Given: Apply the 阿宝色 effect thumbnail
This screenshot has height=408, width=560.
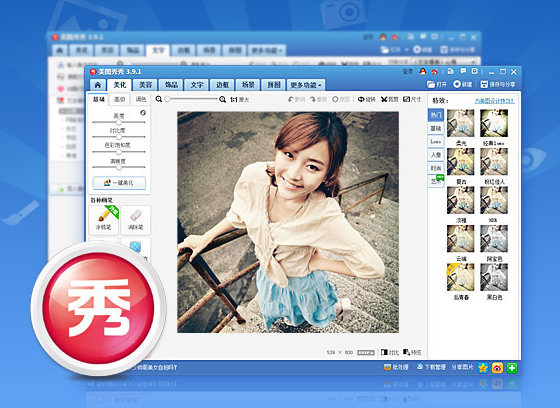Looking at the screenshot, I should click(494, 239).
